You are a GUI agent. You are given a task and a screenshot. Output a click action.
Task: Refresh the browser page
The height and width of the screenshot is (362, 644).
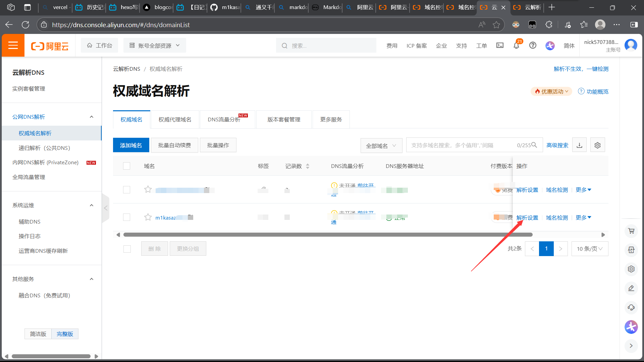pyautogui.click(x=25, y=25)
